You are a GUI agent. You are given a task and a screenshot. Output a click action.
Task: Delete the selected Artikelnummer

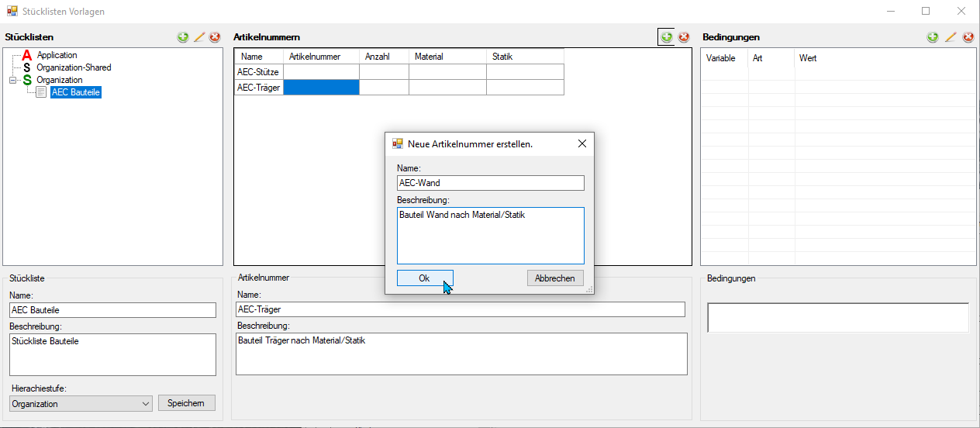tap(684, 36)
